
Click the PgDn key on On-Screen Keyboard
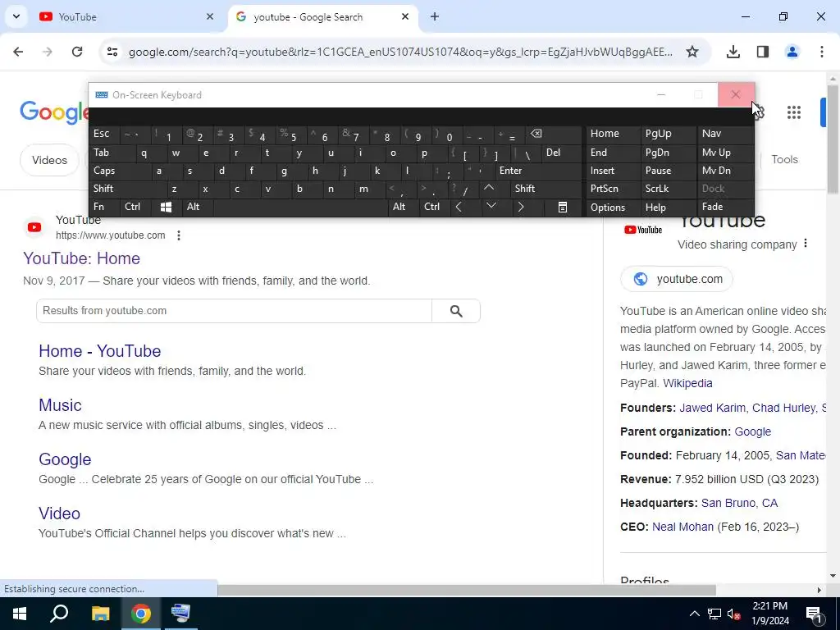tap(669, 153)
